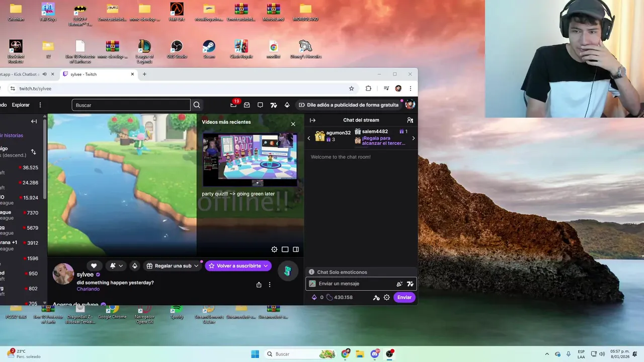The image size is (644, 362).
Task: Show next gift leaderboard entry arrow
Action: 414,138
